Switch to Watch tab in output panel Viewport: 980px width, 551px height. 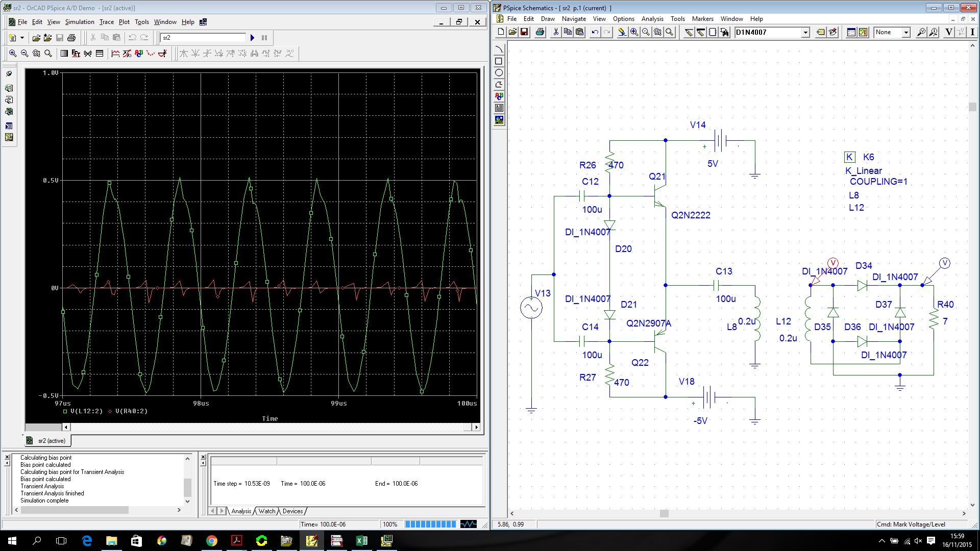pos(266,511)
